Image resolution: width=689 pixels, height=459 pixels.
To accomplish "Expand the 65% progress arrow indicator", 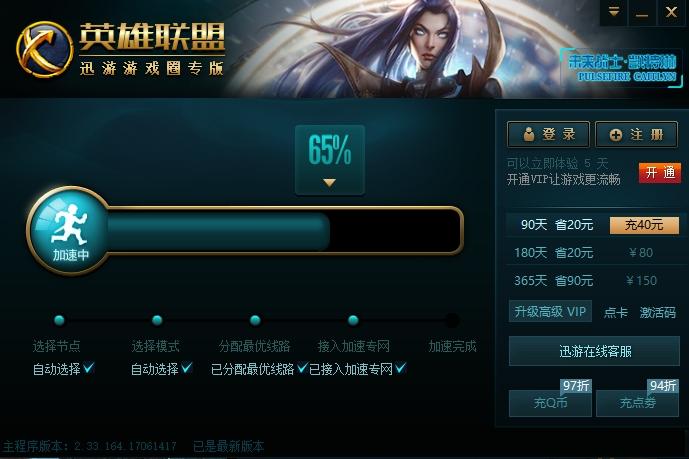I will coord(330,182).
